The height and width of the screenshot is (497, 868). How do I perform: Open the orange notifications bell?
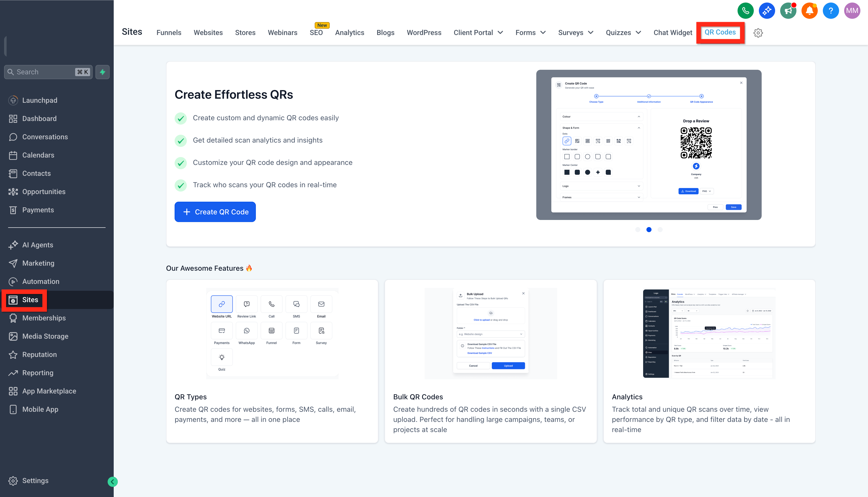tap(809, 11)
